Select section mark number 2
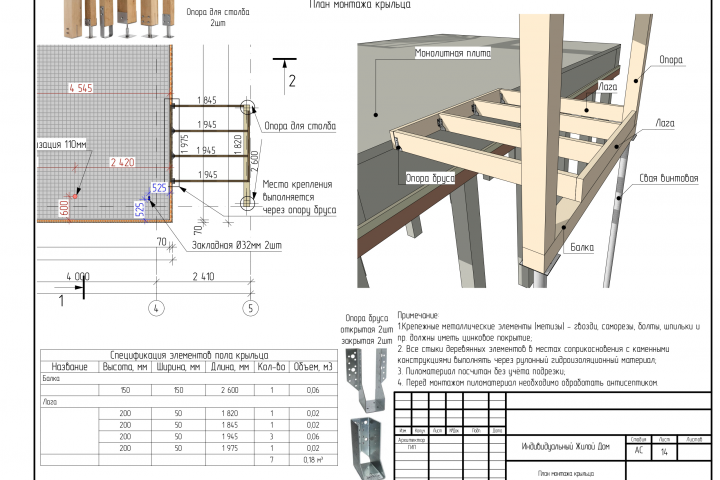Viewport: 720px width, 480px height. [292, 81]
